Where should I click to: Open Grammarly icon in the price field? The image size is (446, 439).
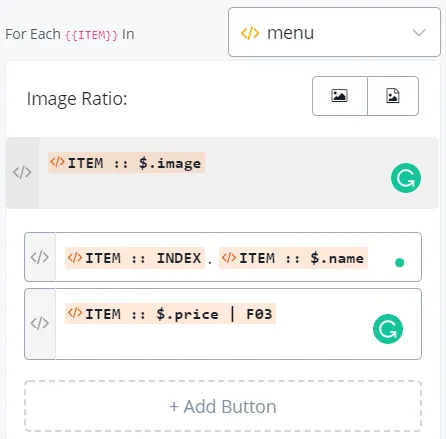(x=388, y=329)
